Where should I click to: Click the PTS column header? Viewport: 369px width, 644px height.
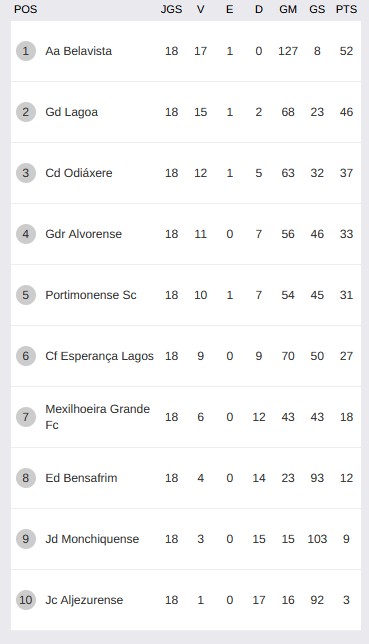pyautogui.click(x=346, y=9)
